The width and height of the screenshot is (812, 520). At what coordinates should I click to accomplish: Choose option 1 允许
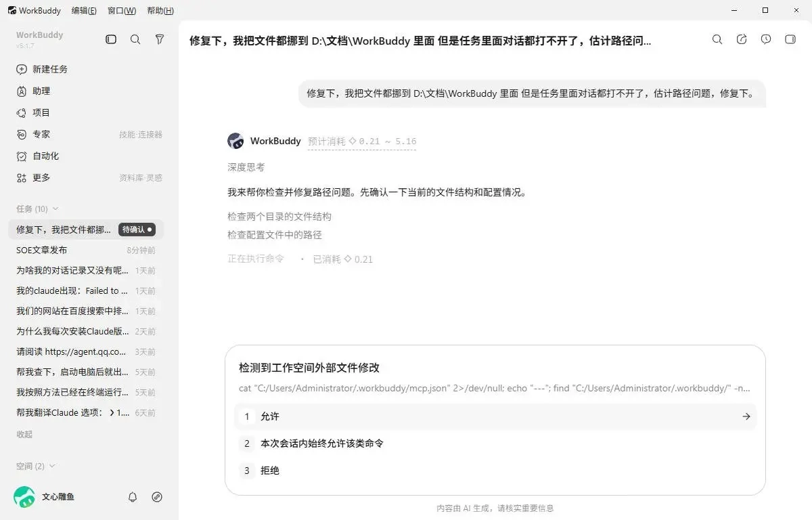[495, 416]
